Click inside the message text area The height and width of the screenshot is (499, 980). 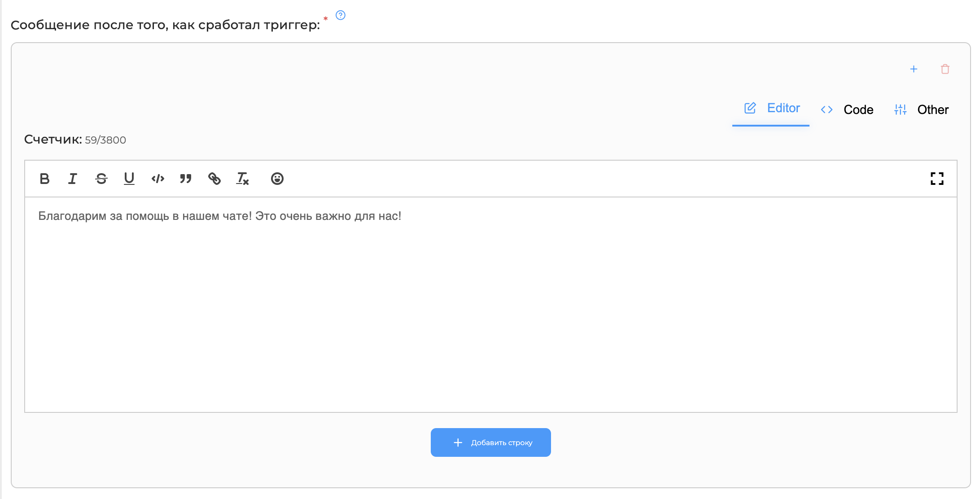coord(491,305)
